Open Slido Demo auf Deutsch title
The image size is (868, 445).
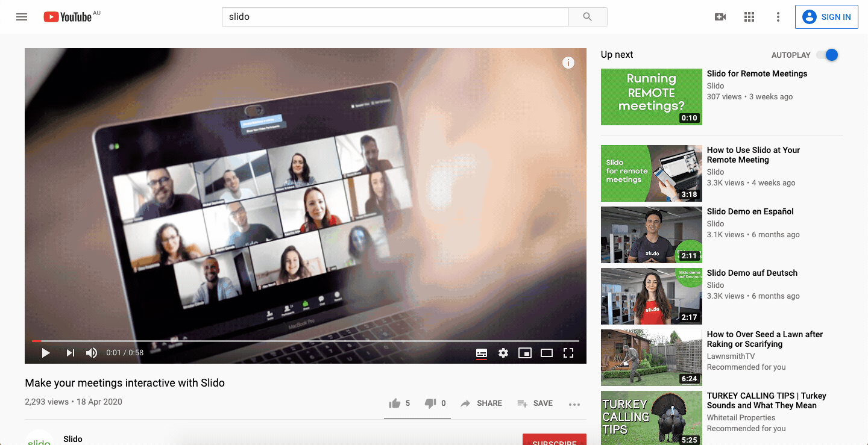(752, 273)
